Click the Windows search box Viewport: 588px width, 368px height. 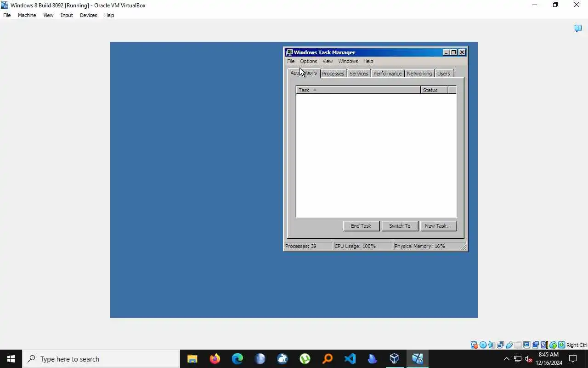101,359
